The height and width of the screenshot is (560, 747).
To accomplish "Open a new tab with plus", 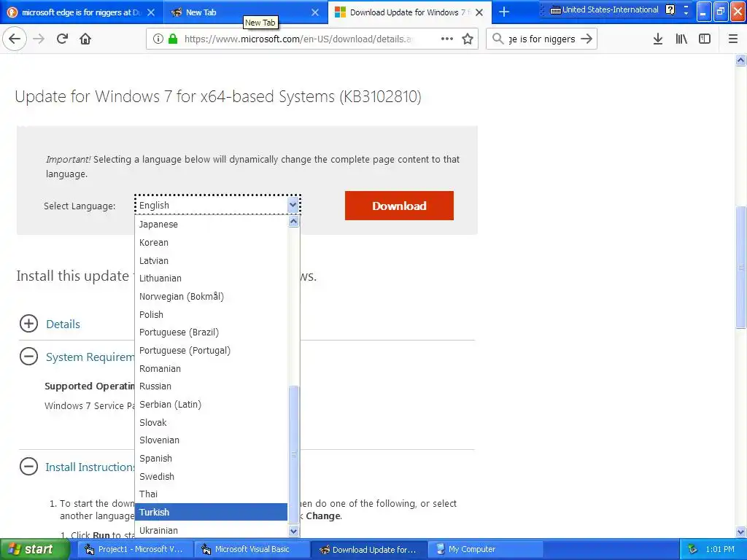I will [503, 12].
